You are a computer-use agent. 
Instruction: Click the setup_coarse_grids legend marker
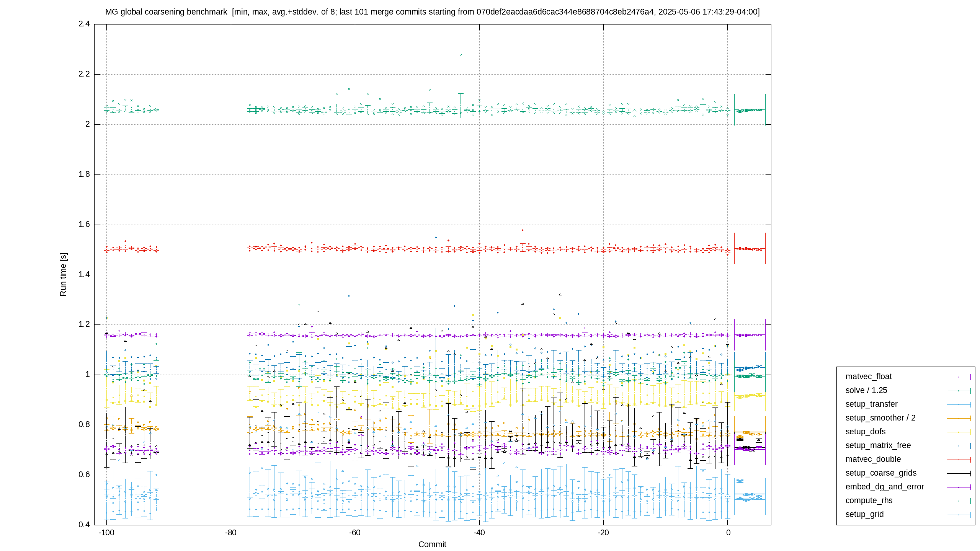point(959,473)
